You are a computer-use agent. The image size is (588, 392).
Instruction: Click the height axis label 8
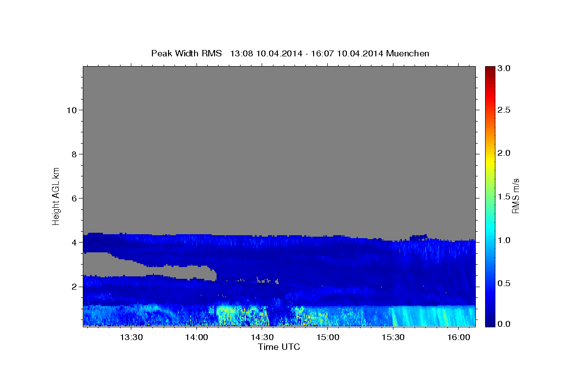coord(74,154)
